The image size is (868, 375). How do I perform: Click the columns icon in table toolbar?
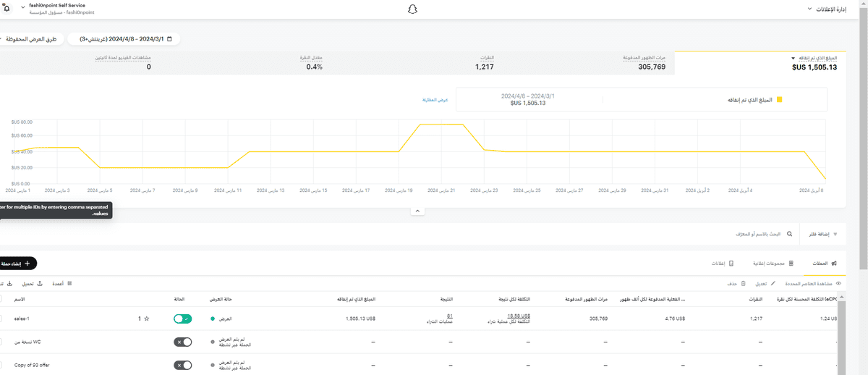[69, 283]
